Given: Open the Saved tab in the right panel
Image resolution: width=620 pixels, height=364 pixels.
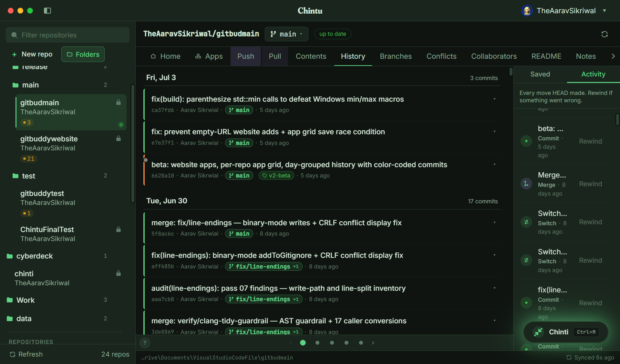Looking at the screenshot, I should [540, 74].
